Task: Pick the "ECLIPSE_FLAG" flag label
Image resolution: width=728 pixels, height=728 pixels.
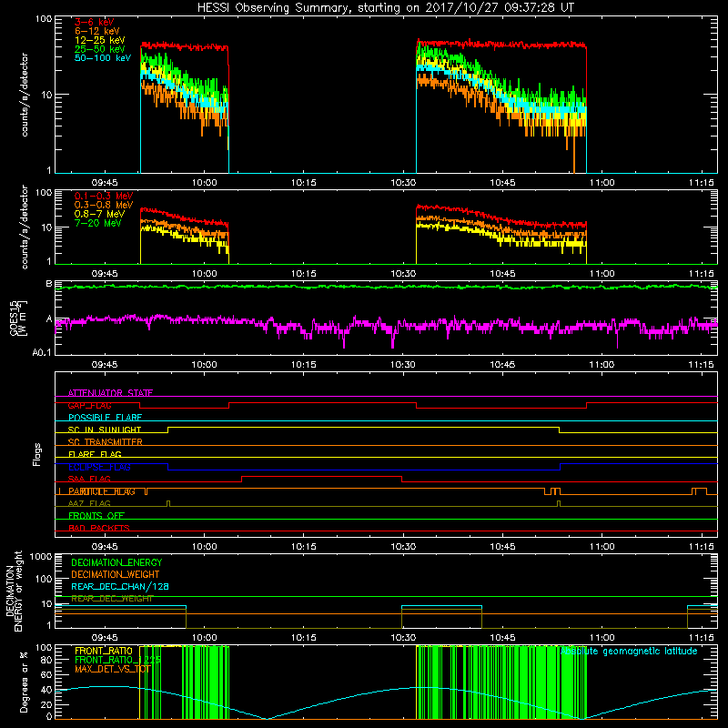Action: (99, 467)
